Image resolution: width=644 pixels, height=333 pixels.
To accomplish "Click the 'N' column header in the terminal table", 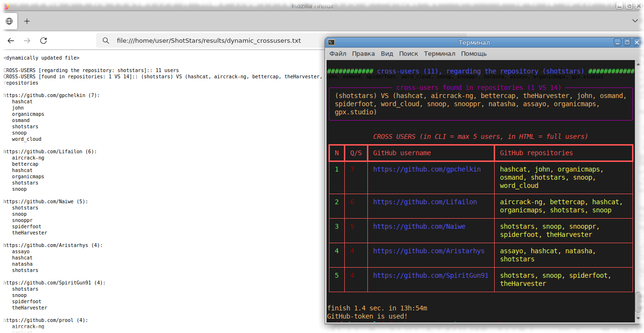I will (x=337, y=153).
